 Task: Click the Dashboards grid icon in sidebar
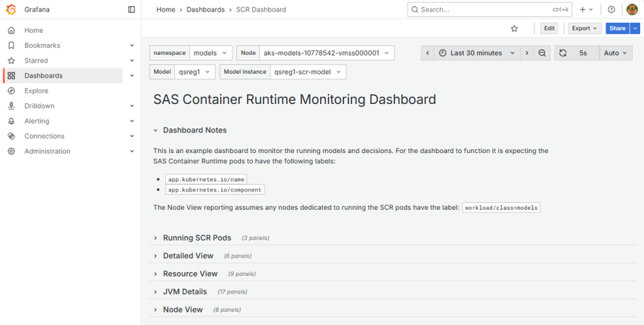12,76
